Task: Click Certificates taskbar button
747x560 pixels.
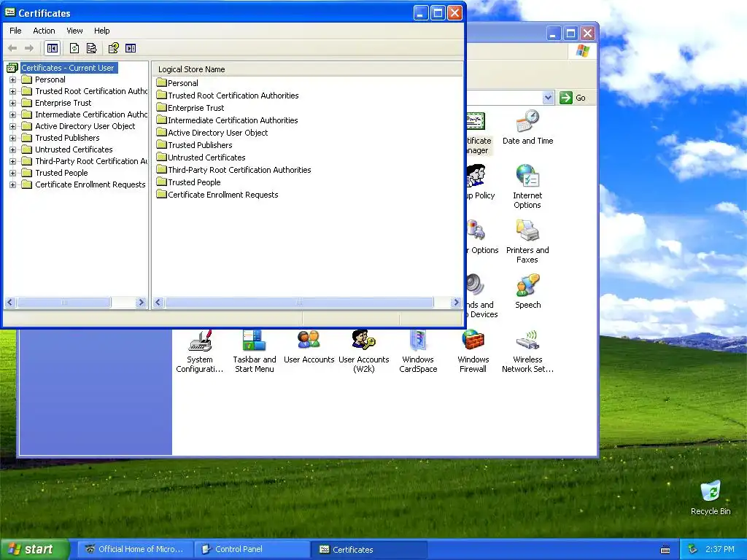Action: coord(368,549)
